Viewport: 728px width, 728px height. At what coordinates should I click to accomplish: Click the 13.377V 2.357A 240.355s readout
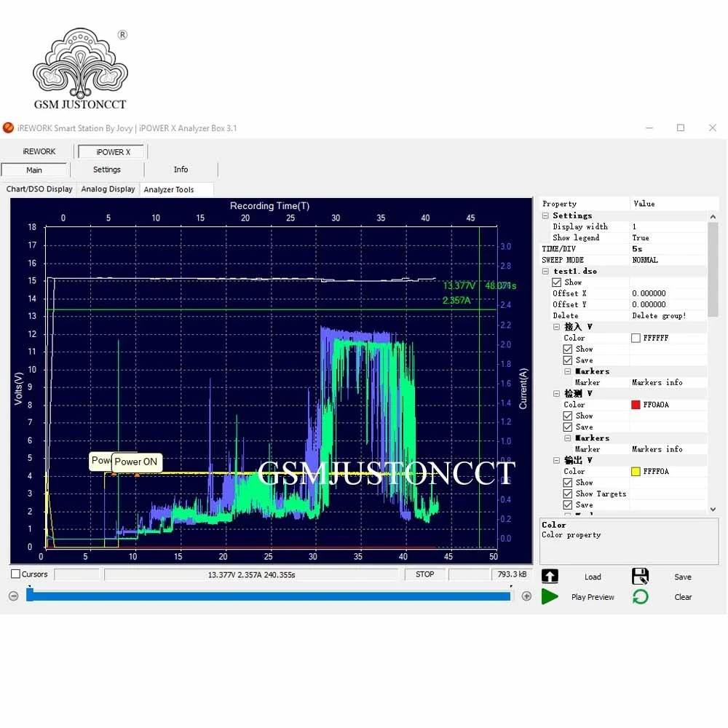251,575
